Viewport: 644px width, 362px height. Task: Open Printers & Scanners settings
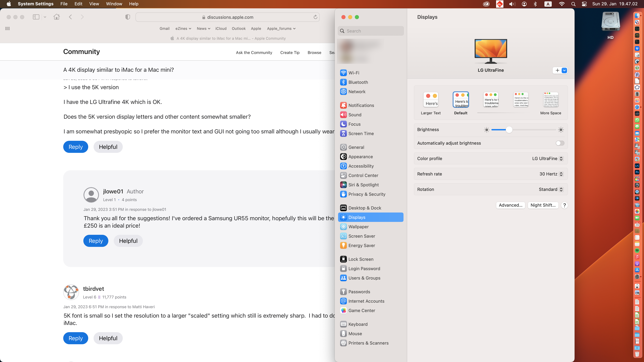(368, 343)
